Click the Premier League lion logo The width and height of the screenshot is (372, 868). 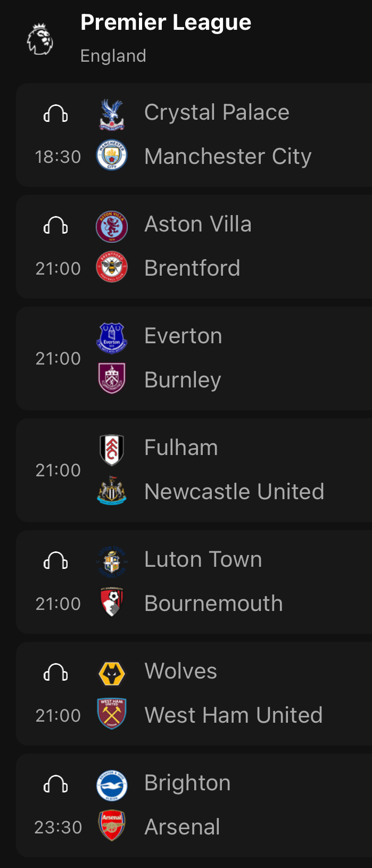point(40,39)
